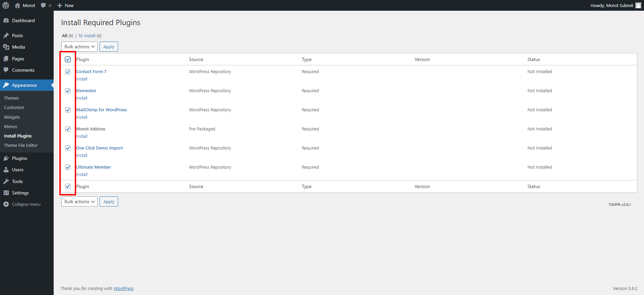Open the bottom Bulk actions dropdown
Viewport: 644px width, 295px height.
point(79,201)
